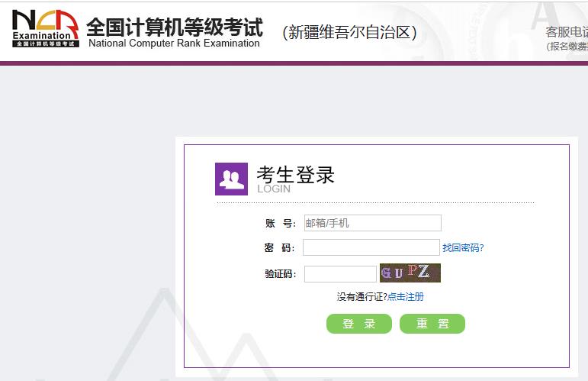This screenshot has width=588, height=381.
Task: Refresh the GUPZ captcha image
Action: [410, 273]
